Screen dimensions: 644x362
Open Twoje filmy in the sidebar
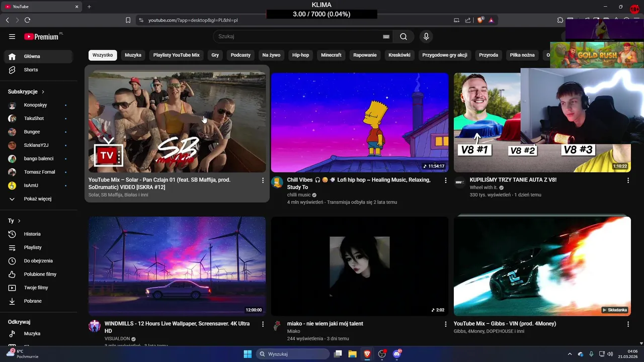(x=38, y=288)
